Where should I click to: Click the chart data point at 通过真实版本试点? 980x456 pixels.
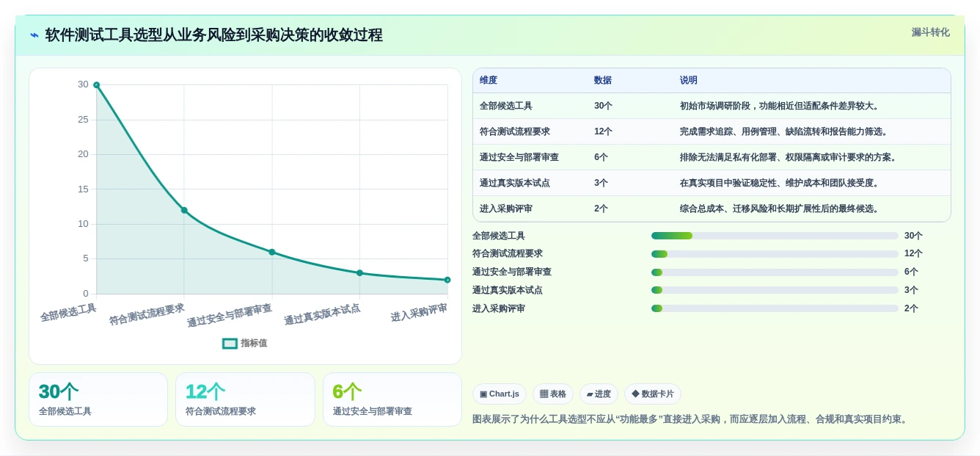click(x=359, y=272)
